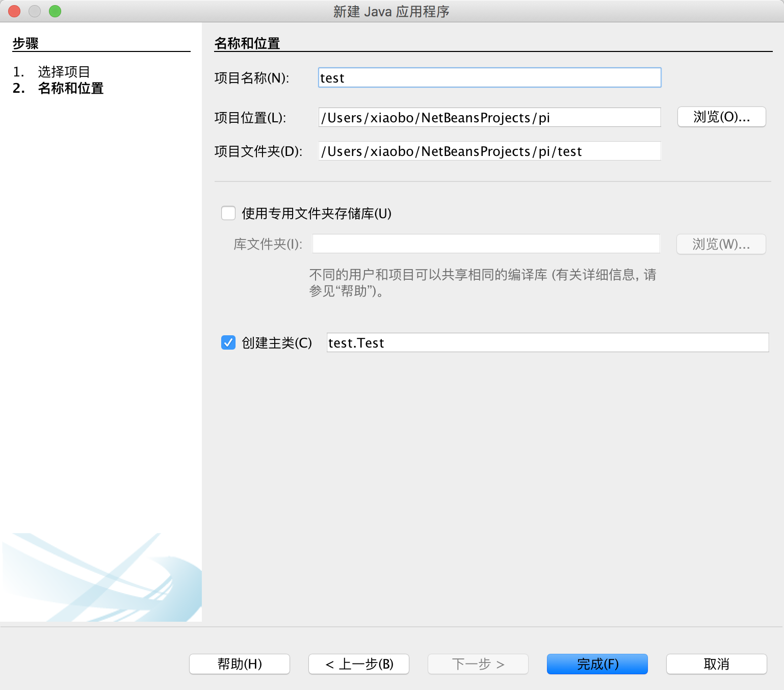The image size is (784, 690).
Task: Uncheck the 创建主类(C) checkbox
Action: pos(228,342)
